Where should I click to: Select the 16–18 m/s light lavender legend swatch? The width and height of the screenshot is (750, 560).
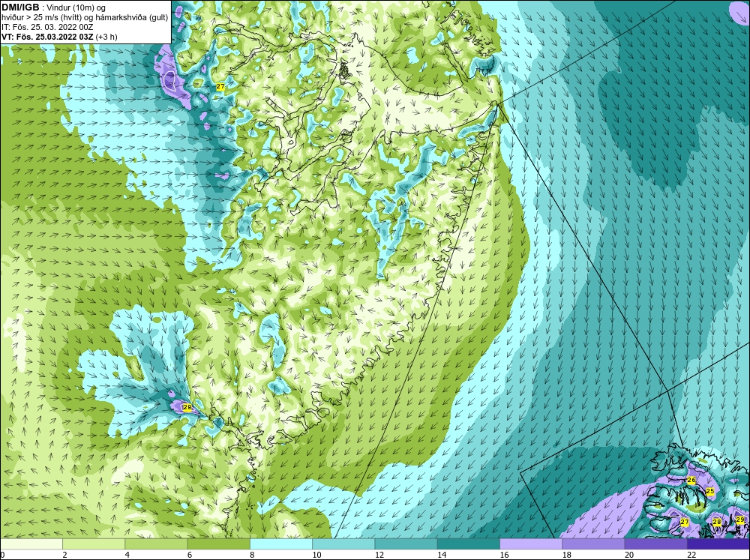[x=531, y=544]
